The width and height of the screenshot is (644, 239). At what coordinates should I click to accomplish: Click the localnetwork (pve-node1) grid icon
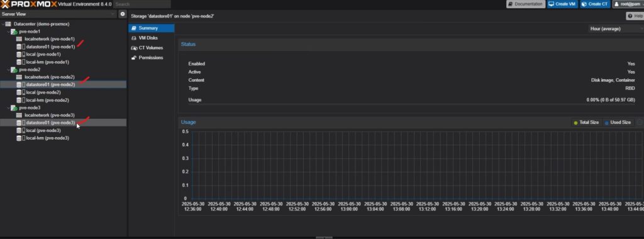(x=19, y=39)
